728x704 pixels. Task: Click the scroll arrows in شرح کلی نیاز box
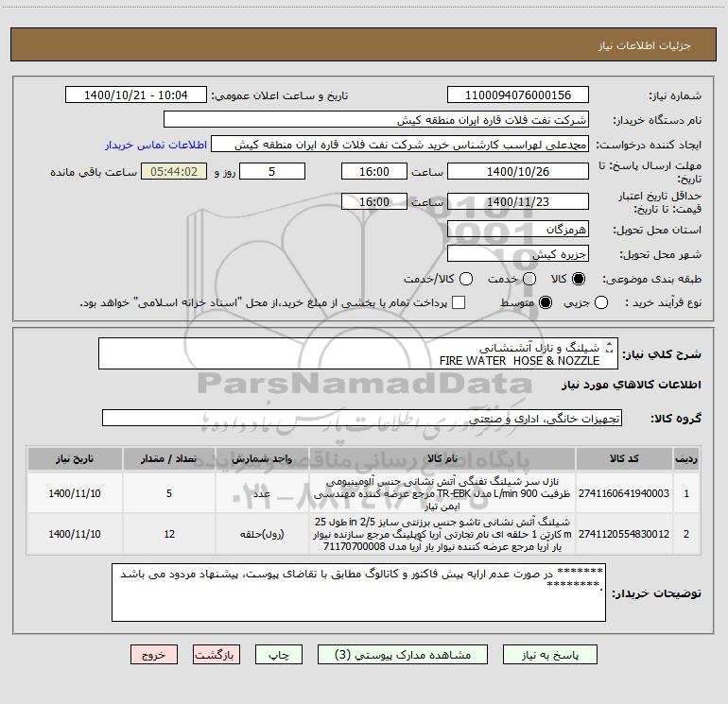[x=610, y=347]
